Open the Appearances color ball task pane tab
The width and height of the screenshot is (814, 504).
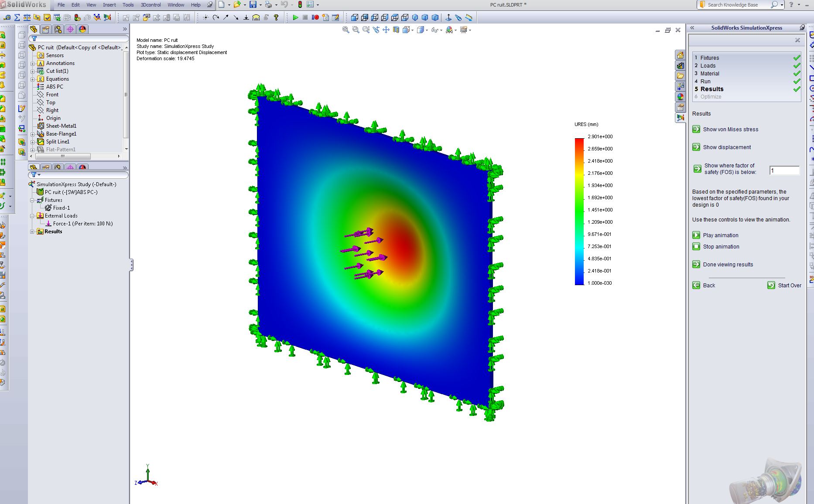680,97
